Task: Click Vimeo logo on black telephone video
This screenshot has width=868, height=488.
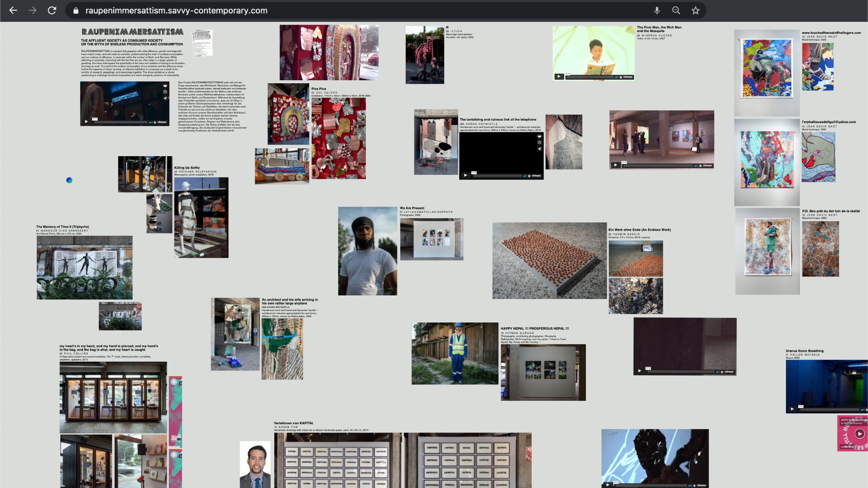Action: (x=536, y=176)
